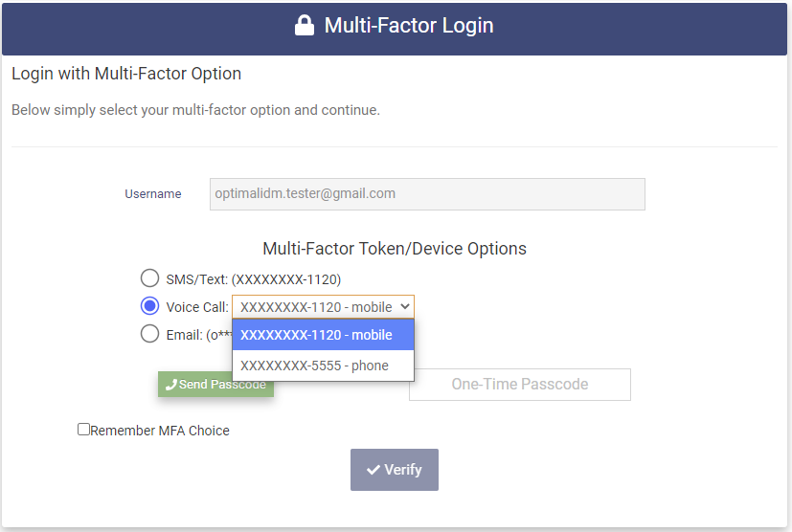
Task: Click the Username label
Action: coord(152,193)
